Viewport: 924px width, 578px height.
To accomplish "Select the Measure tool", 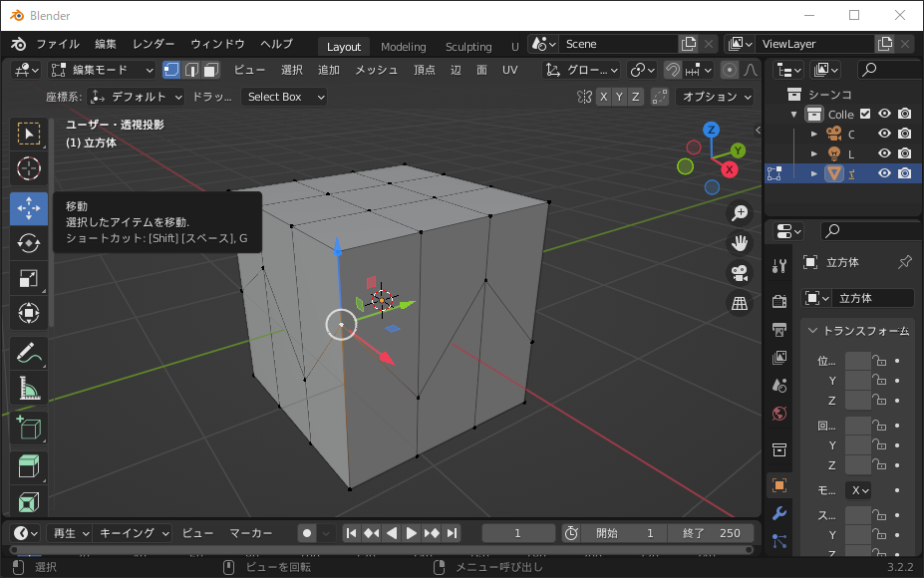I will [28, 389].
